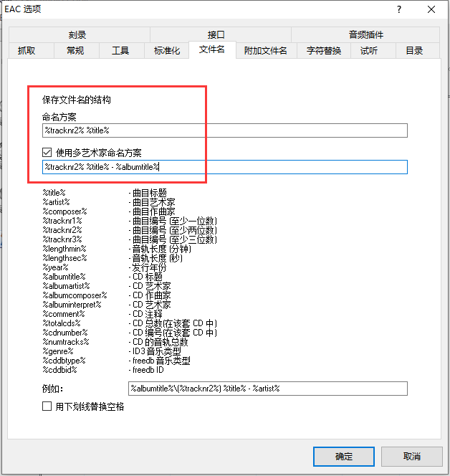Click the %albumartist% placeholder text

coord(66,286)
